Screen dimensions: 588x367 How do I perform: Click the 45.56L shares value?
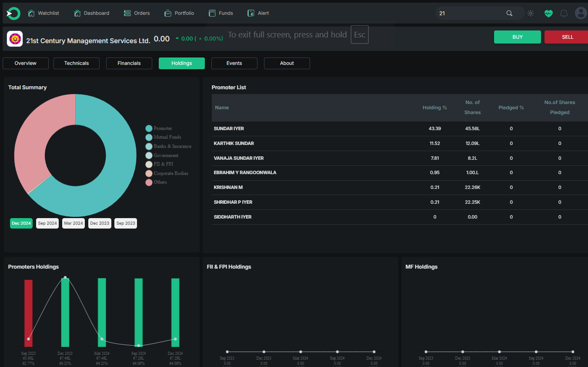[472, 128]
